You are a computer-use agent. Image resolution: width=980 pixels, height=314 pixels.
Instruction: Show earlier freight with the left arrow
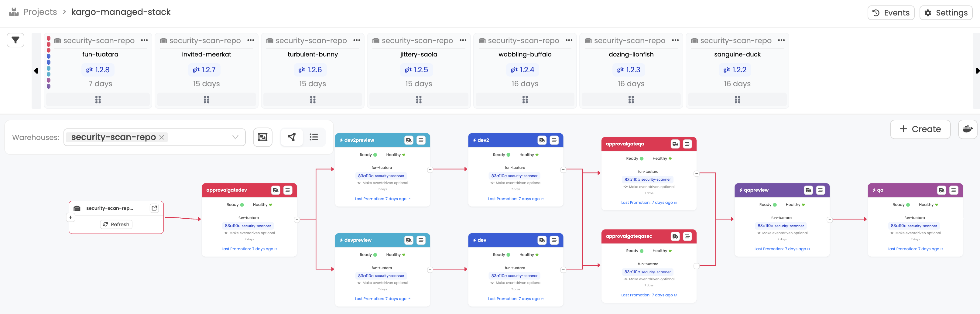pos(36,71)
